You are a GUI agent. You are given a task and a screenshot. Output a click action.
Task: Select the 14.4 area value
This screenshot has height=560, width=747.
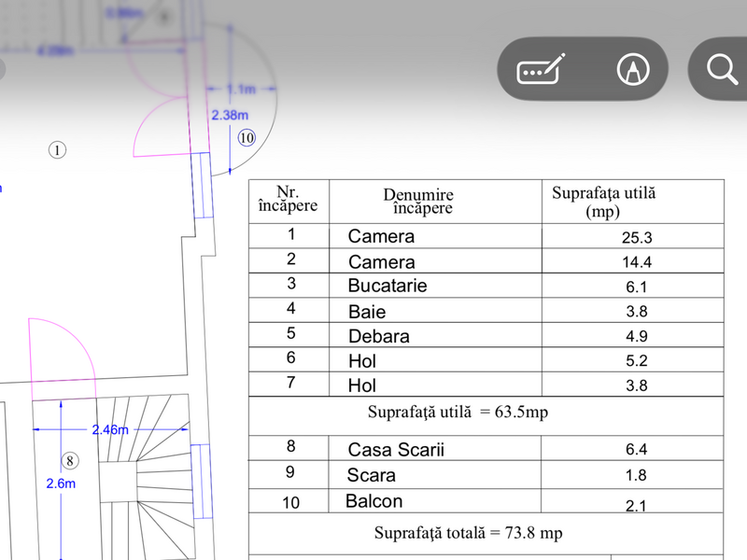(x=637, y=262)
